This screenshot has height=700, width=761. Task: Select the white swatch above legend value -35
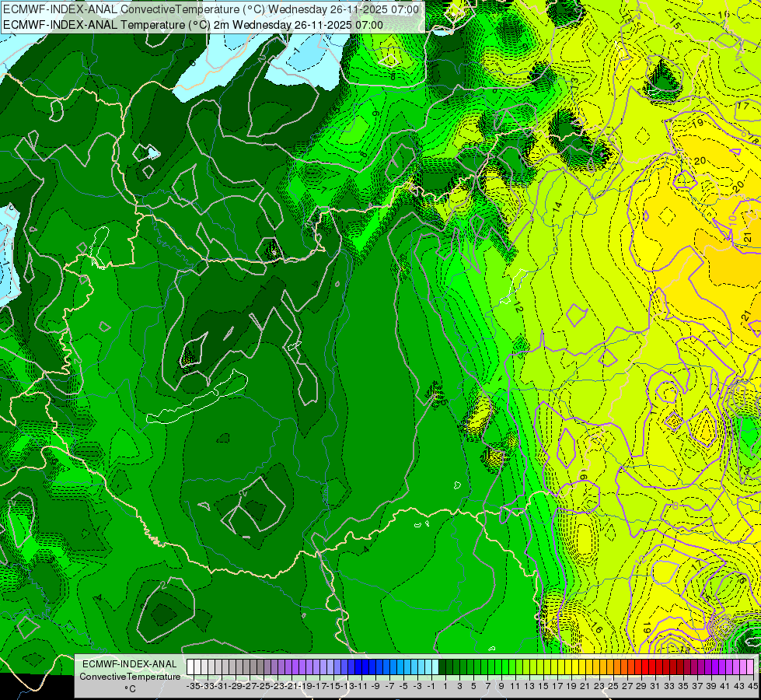(x=190, y=667)
